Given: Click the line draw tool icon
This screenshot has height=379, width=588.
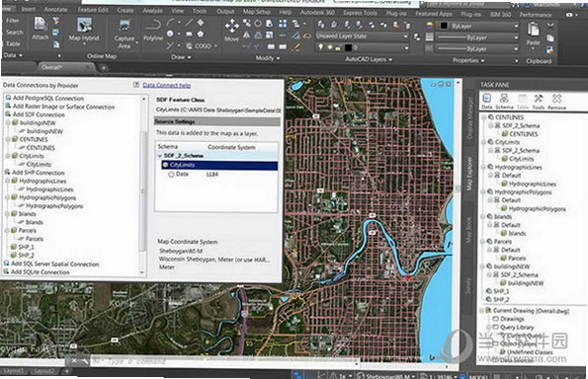Looking at the screenshot, I should click(189, 23).
